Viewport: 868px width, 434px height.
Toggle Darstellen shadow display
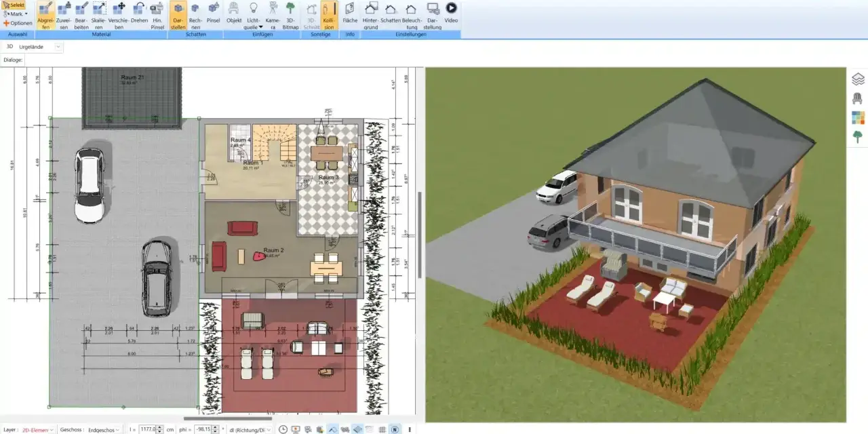(x=178, y=15)
